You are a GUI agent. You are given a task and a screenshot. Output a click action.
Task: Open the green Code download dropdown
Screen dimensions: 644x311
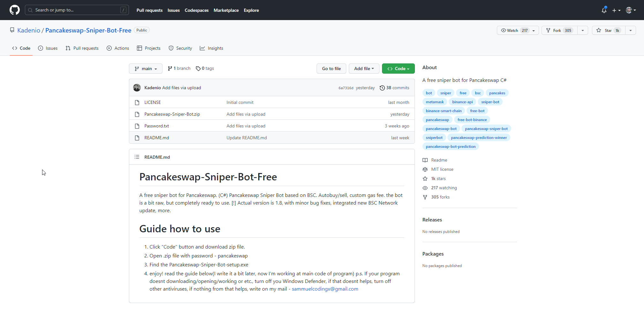pos(398,69)
